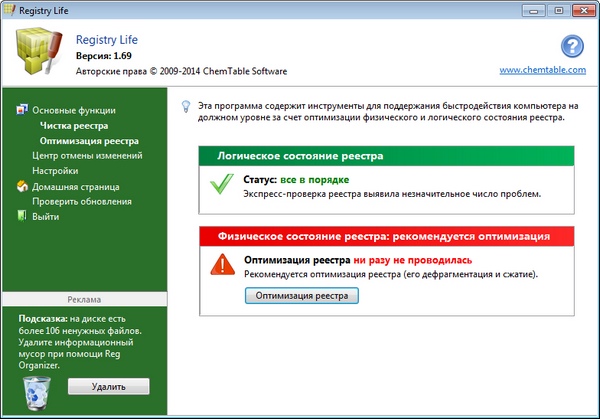
Task: Click the recycle bin icon in ad panel
Action: tap(37, 393)
